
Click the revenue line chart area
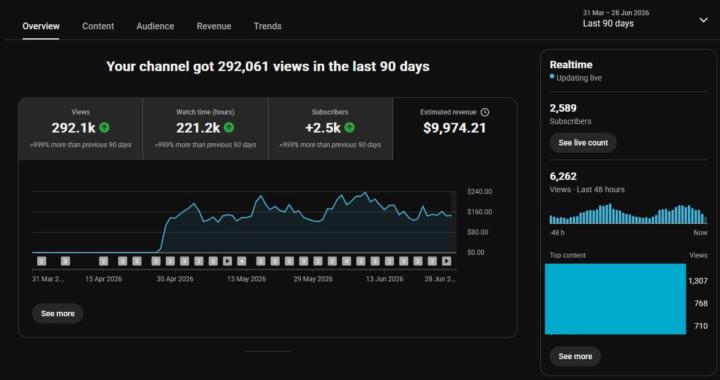(244, 222)
